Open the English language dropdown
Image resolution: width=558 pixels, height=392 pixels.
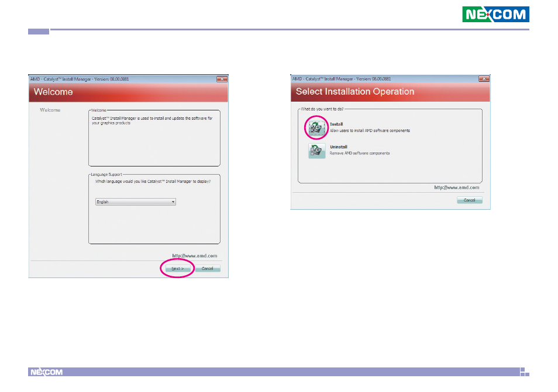[136, 202]
